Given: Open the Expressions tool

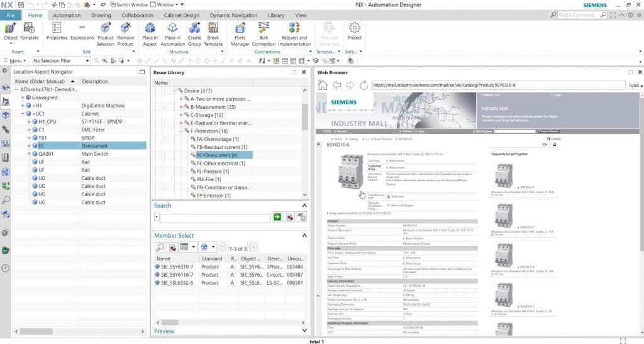Looking at the screenshot, I should click(x=82, y=28).
